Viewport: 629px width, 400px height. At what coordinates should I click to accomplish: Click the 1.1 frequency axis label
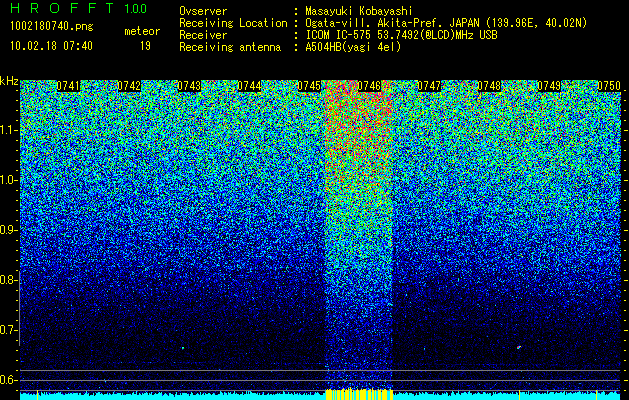7,130
